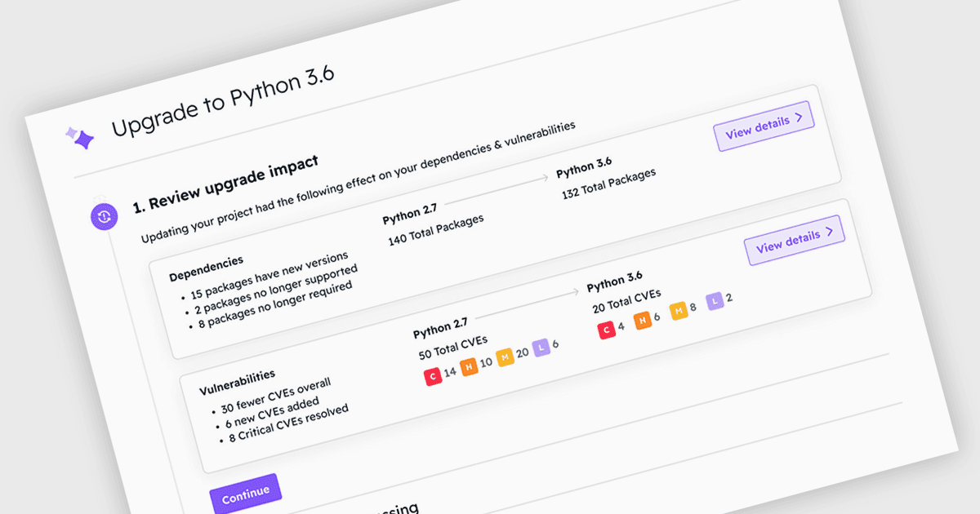This screenshot has width=980, height=514.
Task: Click the 'Updating your project had the following effect' description
Action: pyautogui.click(x=358, y=183)
